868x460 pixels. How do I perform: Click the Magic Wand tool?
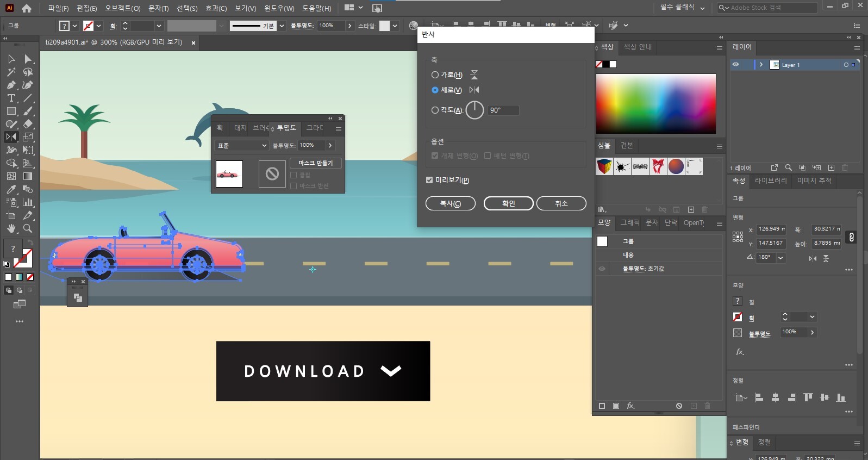click(x=11, y=72)
